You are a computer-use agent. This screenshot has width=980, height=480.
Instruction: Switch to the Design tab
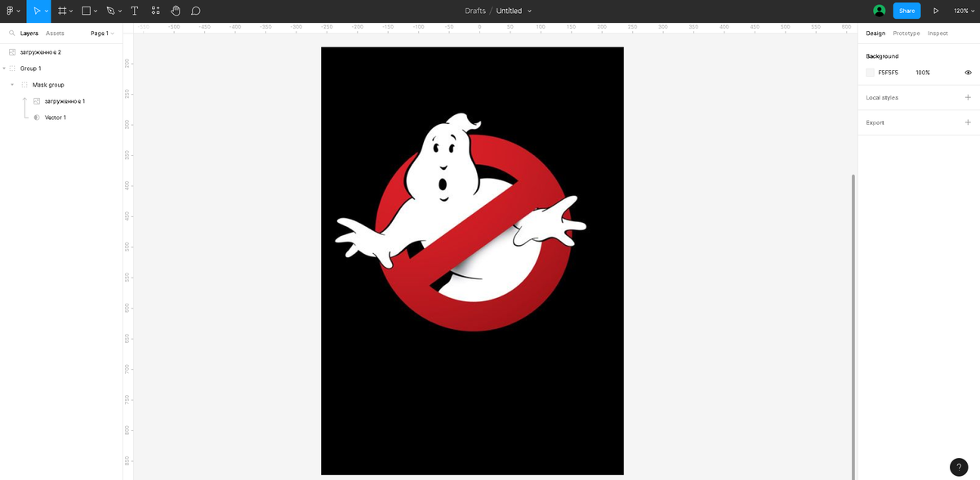875,33
